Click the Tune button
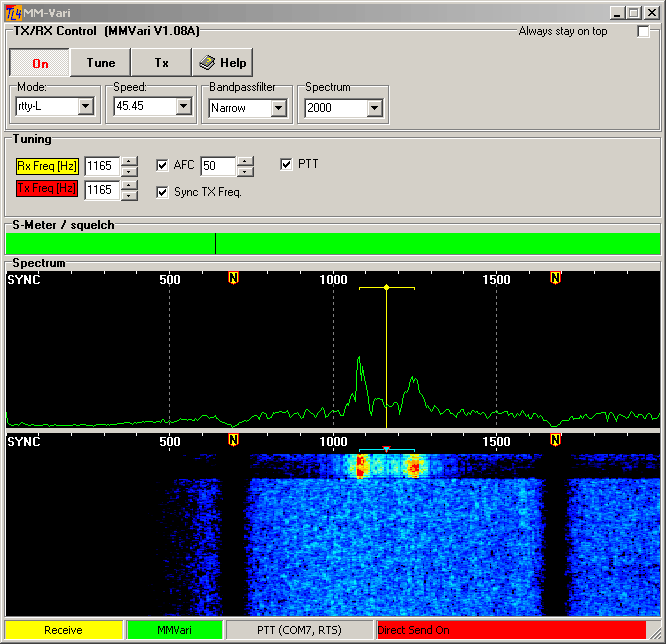Screen dimensions: 666x644 pos(101,63)
